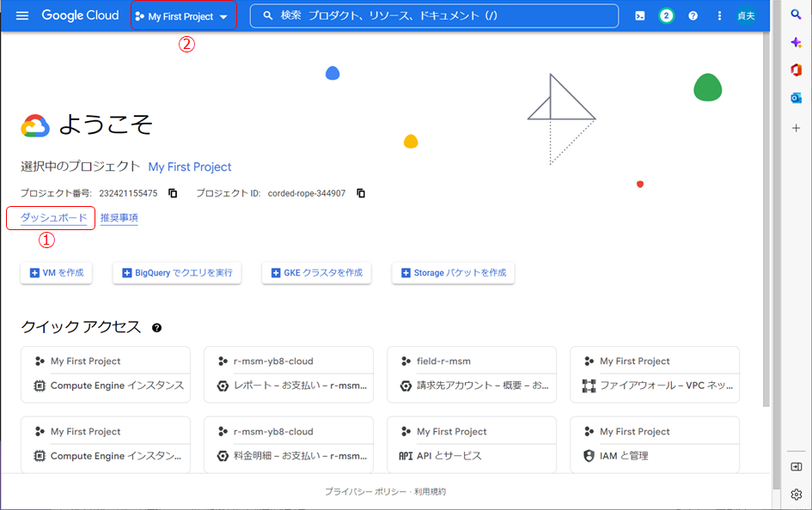This screenshot has height=510, width=812.
Task: Expand the My First Project selector
Action: point(182,16)
